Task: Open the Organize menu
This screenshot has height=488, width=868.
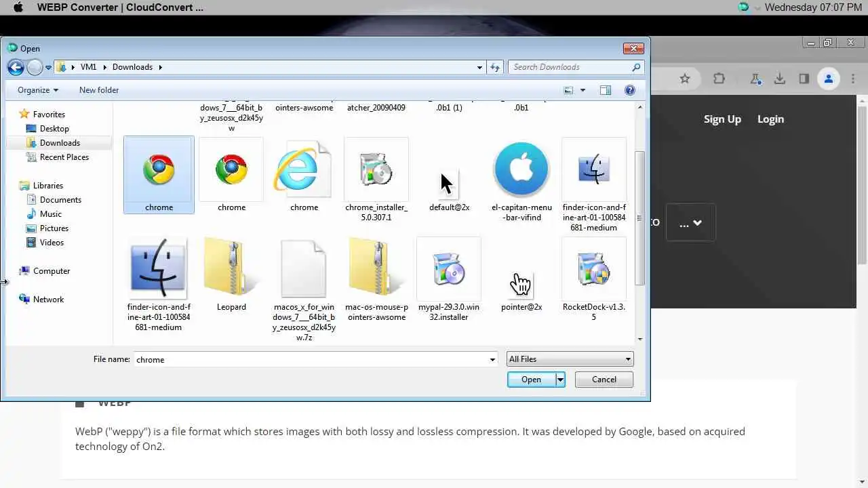Action: point(38,90)
